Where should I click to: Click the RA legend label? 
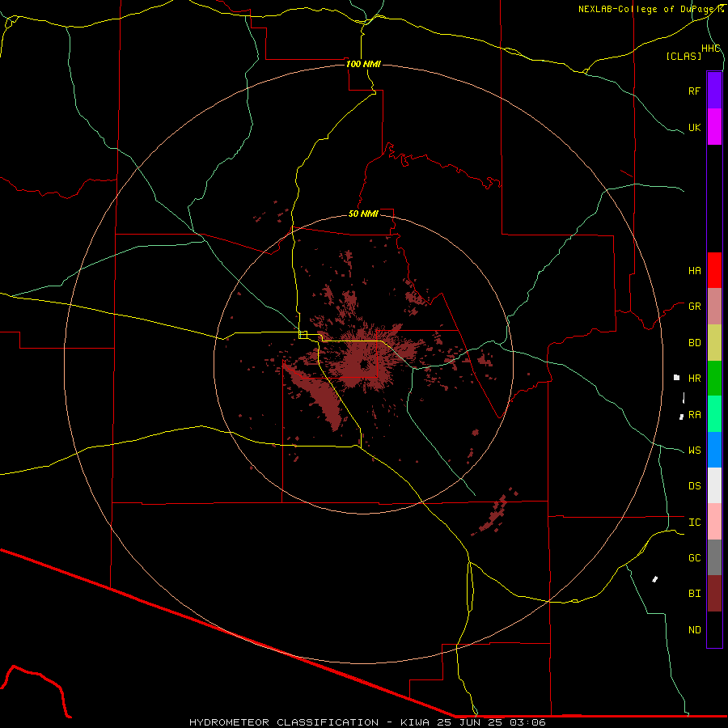tap(694, 415)
